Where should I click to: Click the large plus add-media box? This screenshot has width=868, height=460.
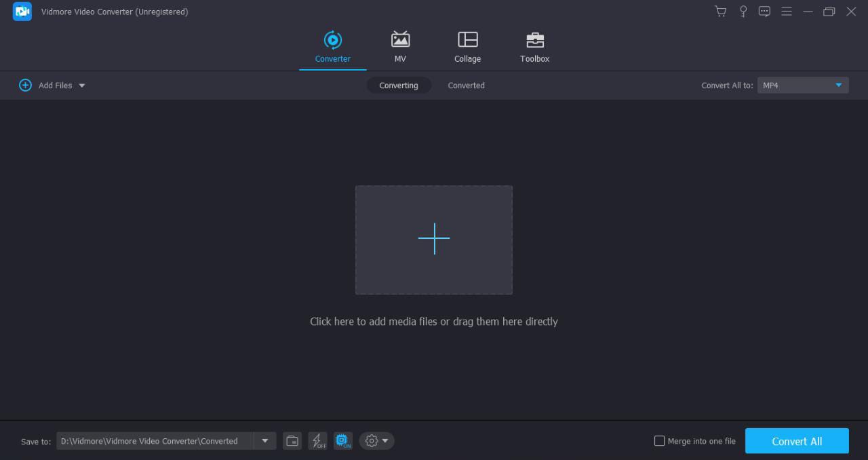pos(434,239)
